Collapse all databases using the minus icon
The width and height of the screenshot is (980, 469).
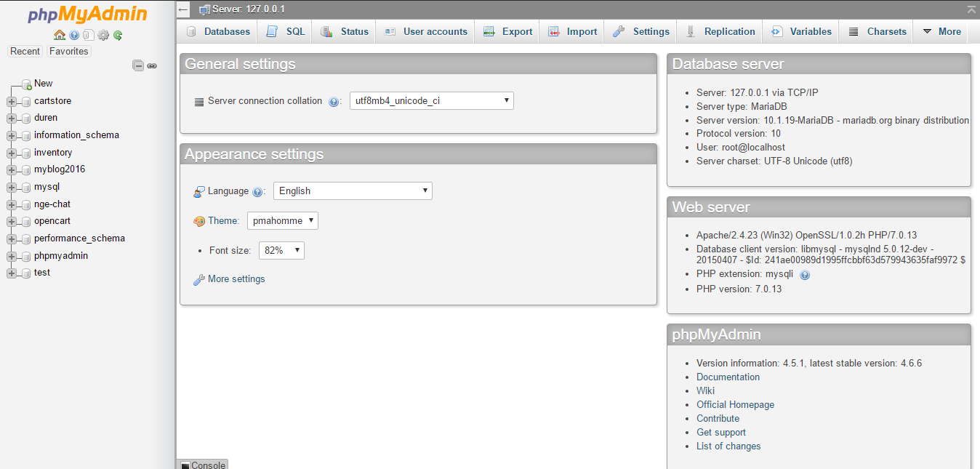[x=138, y=65]
